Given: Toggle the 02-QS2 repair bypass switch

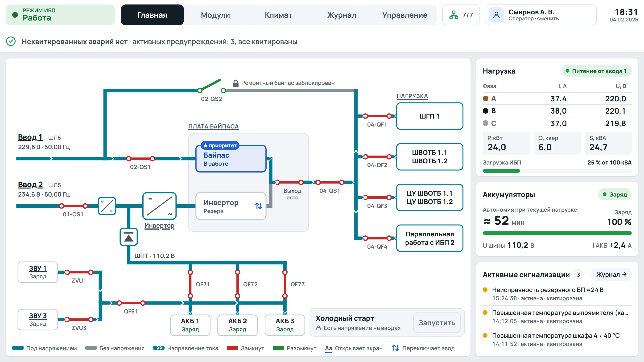Looking at the screenshot, I should (211, 86).
